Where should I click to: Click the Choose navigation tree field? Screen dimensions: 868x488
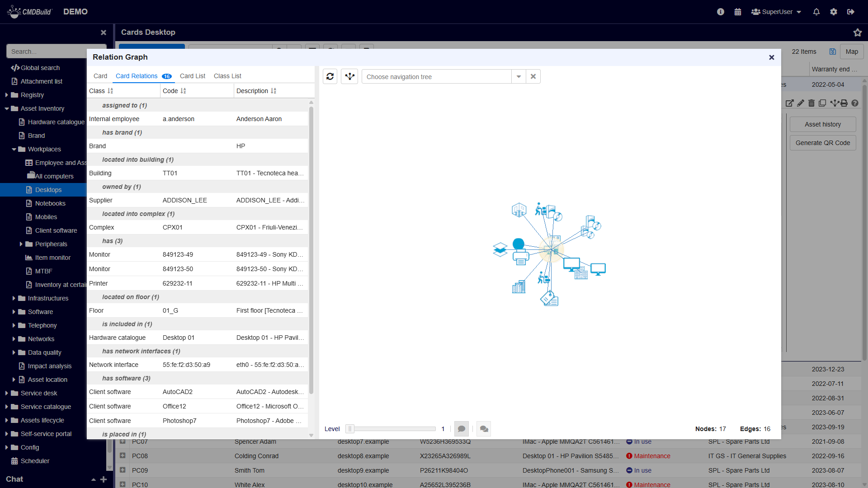[436, 76]
